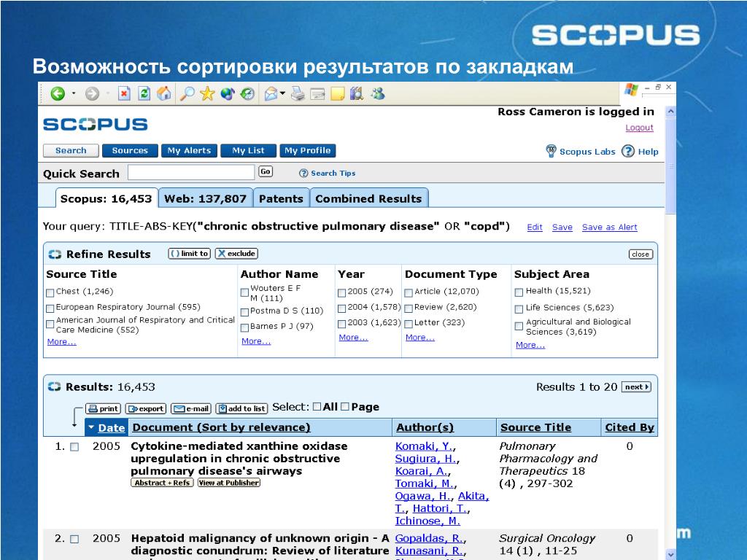Open the Research books toolbar icon
This screenshot has height=560, width=747.
pyautogui.click(x=357, y=94)
